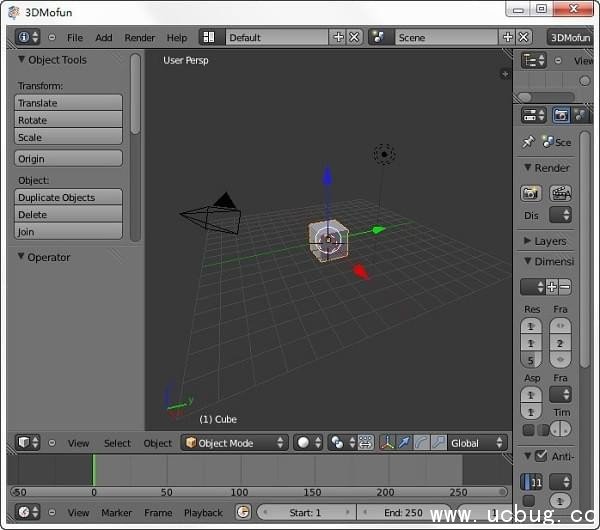The width and height of the screenshot is (600, 530).
Task: Click the pin icon in properties panel
Action: point(528,142)
